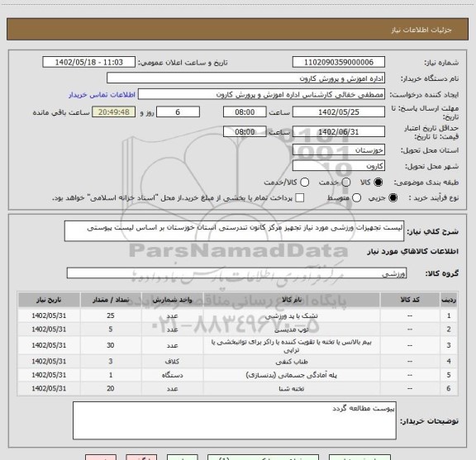Click the announcement date field 1402/05/18 - 11:03
Viewport: 476px width, 460px height.
coord(89,62)
